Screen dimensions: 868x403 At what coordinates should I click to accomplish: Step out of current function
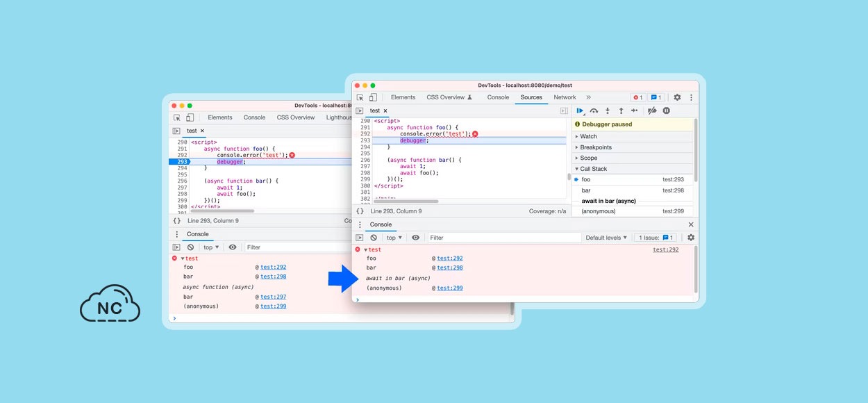coord(621,110)
